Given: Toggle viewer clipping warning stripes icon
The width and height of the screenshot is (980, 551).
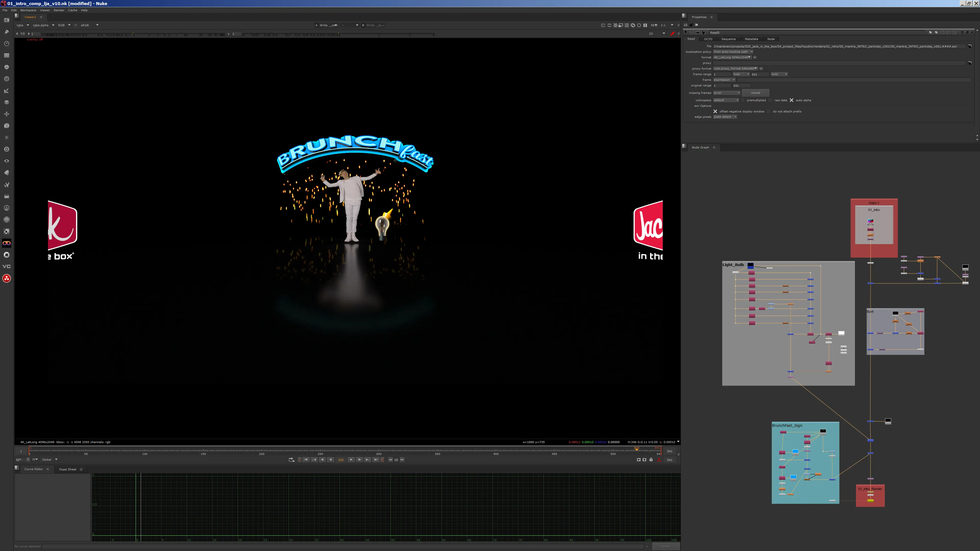Looking at the screenshot, I should click(x=615, y=25).
